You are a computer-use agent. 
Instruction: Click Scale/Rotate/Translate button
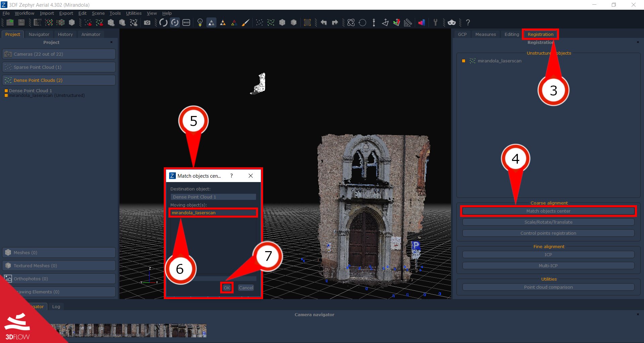click(x=548, y=222)
